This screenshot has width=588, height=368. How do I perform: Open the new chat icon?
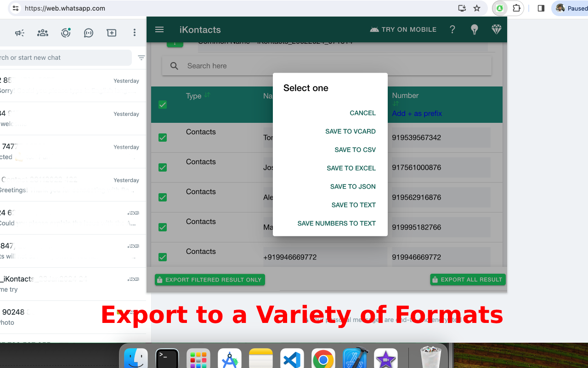(111, 33)
